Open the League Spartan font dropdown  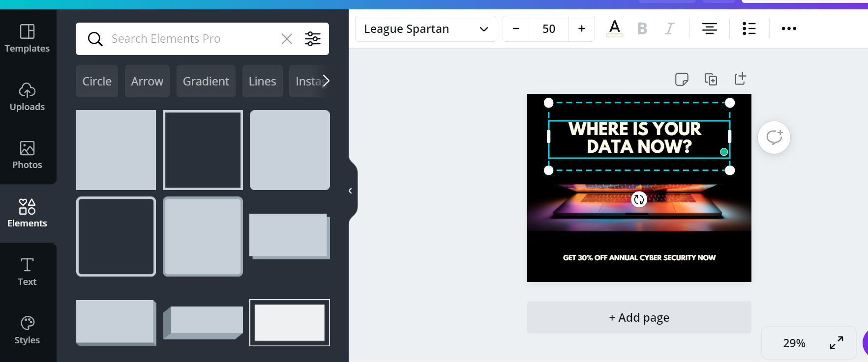coord(425,29)
